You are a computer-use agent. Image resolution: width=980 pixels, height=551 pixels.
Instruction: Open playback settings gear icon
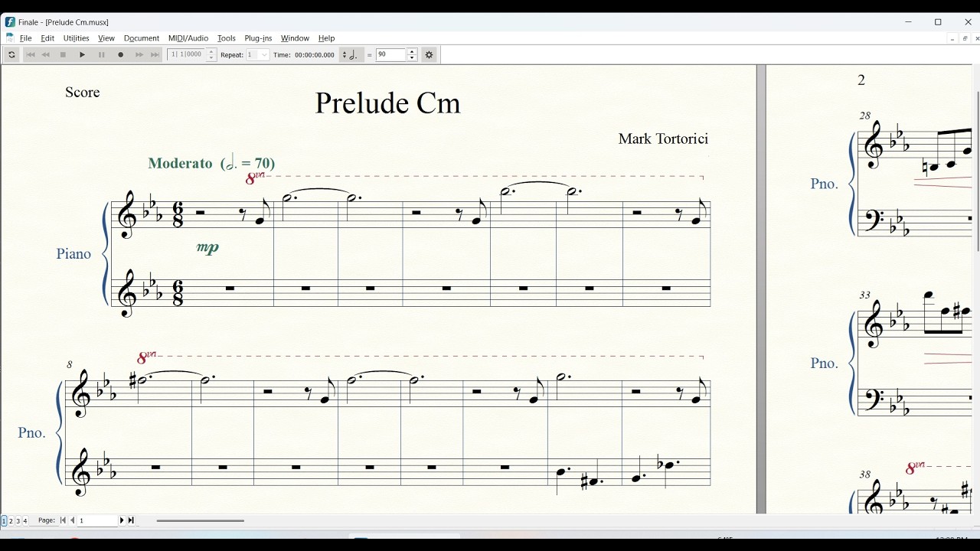click(x=430, y=55)
